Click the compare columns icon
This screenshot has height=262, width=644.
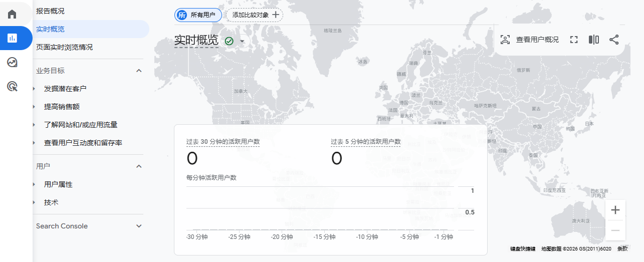pyautogui.click(x=594, y=40)
